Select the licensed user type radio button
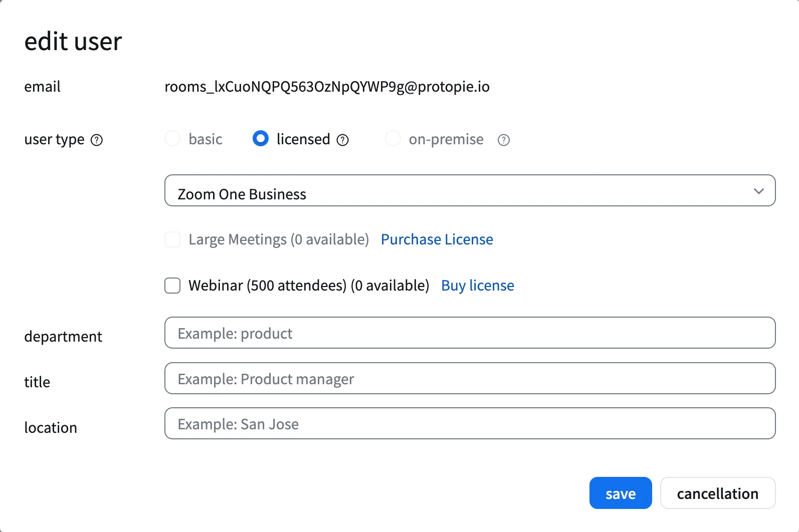The image size is (799, 532). coord(261,138)
